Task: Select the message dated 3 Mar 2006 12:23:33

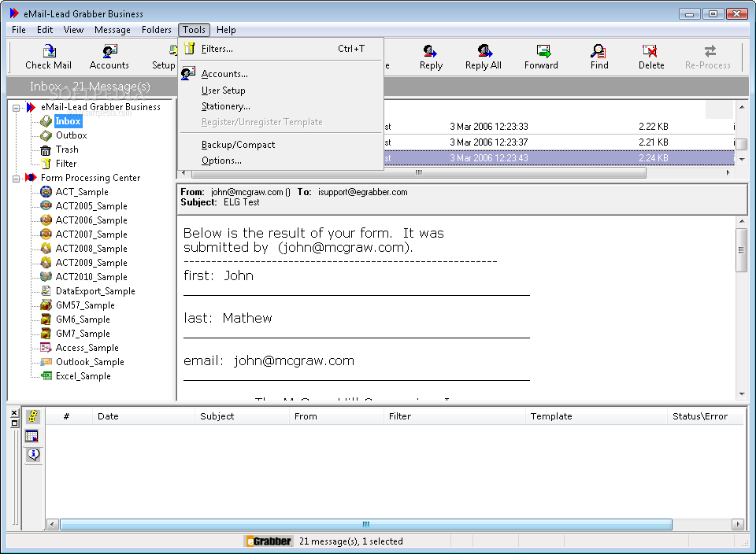Action: click(x=559, y=126)
